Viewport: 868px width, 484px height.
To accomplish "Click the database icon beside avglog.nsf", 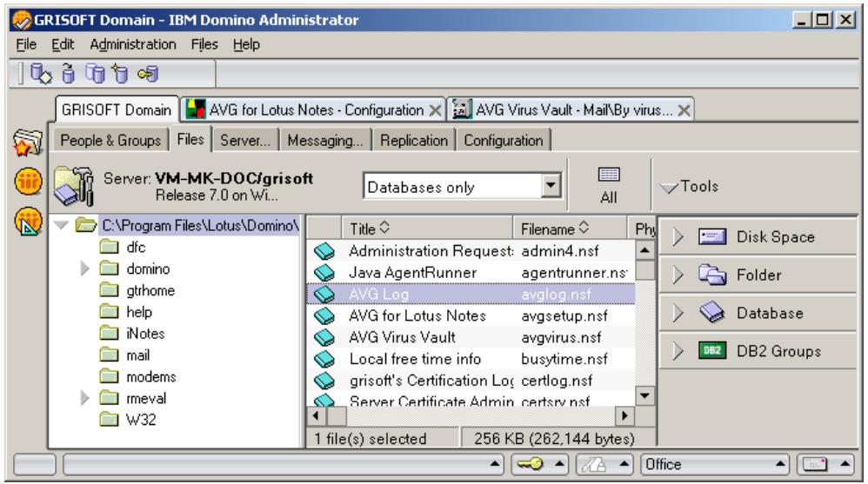I will click(324, 295).
